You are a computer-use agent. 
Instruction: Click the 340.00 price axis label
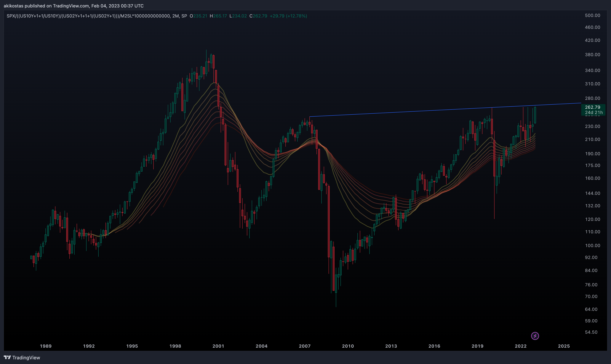pyautogui.click(x=593, y=70)
